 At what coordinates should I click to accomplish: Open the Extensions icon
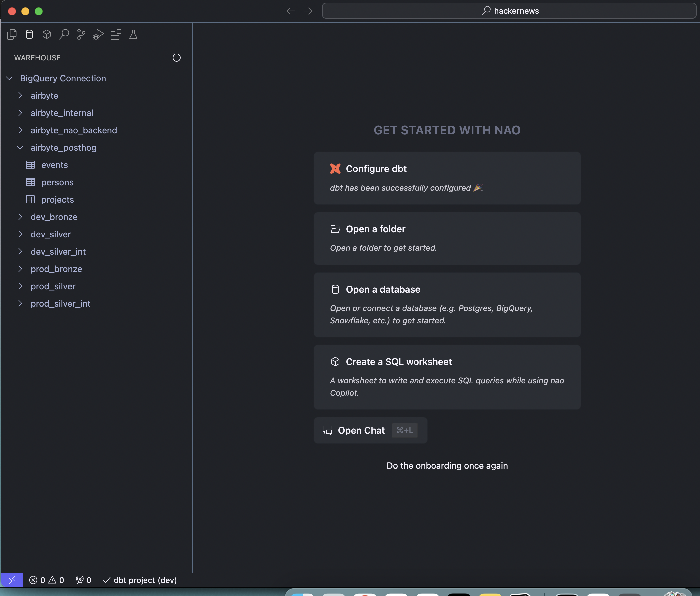[116, 34]
